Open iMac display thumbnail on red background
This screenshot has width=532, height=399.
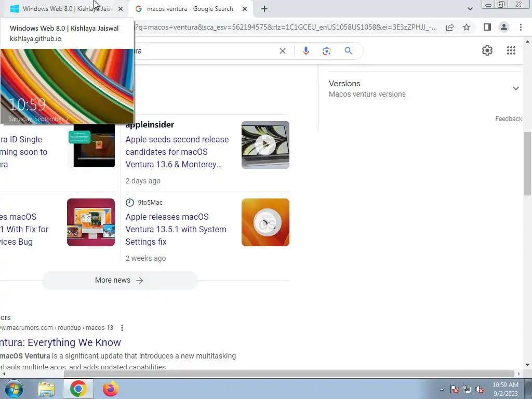point(91,222)
